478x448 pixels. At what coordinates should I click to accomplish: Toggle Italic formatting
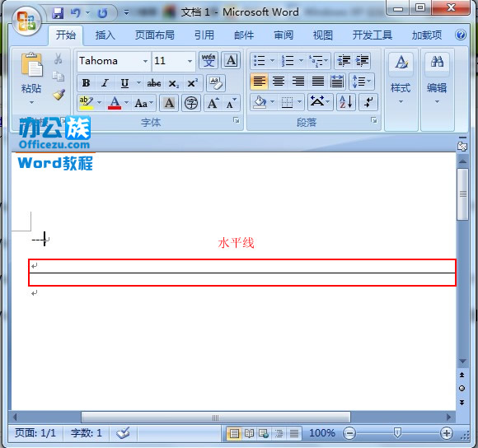(x=105, y=83)
